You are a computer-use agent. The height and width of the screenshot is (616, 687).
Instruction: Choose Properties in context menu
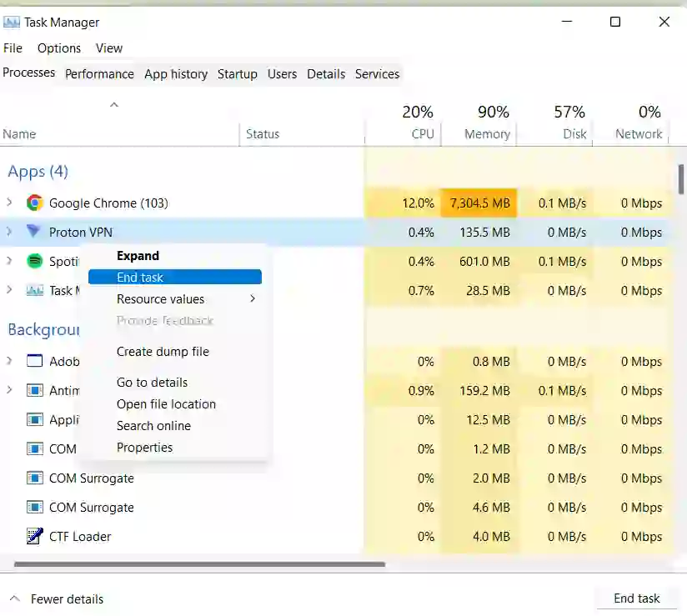[x=175, y=448]
